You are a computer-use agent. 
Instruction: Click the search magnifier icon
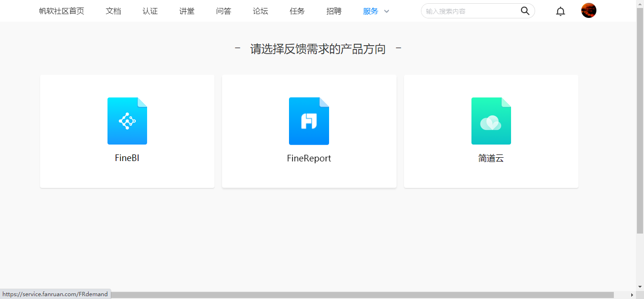pyautogui.click(x=525, y=11)
